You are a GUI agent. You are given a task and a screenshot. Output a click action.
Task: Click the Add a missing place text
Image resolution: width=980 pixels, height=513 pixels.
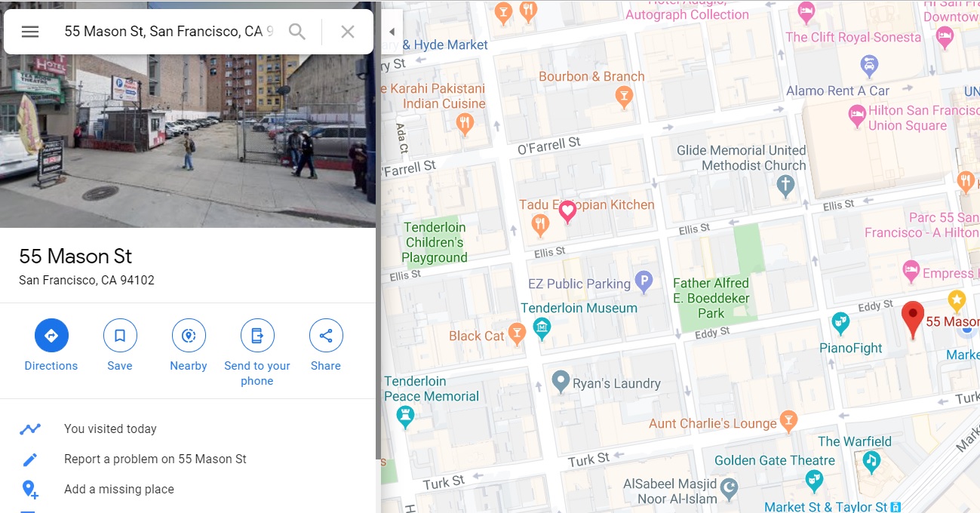click(119, 489)
